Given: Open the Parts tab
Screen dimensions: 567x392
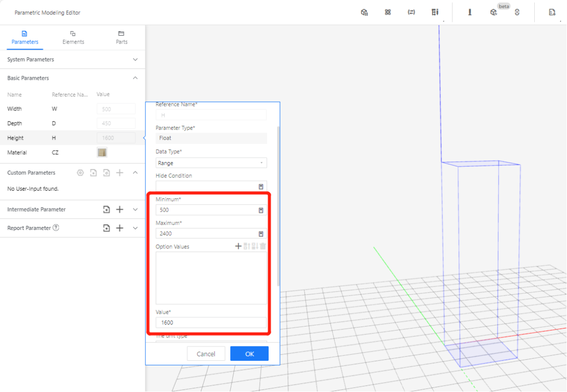Looking at the screenshot, I should click(121, 37).
